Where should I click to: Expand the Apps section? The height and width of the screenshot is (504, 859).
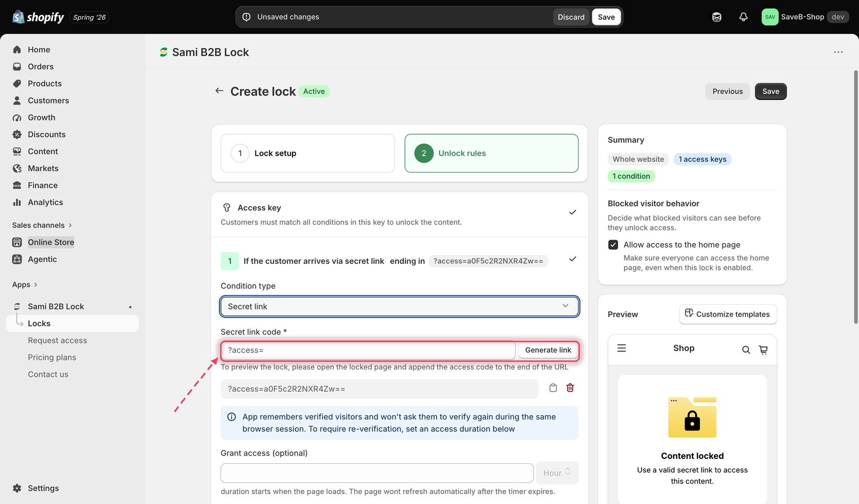pos(25,284)
